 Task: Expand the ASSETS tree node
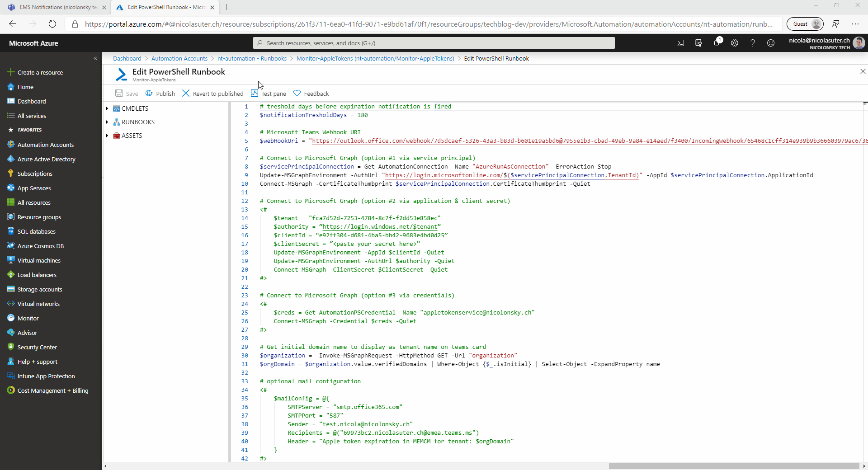[x=107, y=136]
